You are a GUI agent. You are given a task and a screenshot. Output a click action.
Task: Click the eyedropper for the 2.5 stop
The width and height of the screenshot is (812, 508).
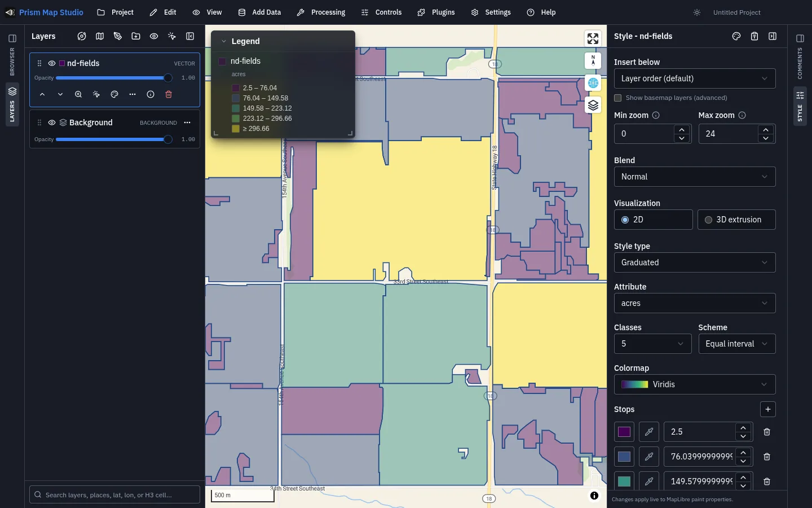[x=649, y=432]
